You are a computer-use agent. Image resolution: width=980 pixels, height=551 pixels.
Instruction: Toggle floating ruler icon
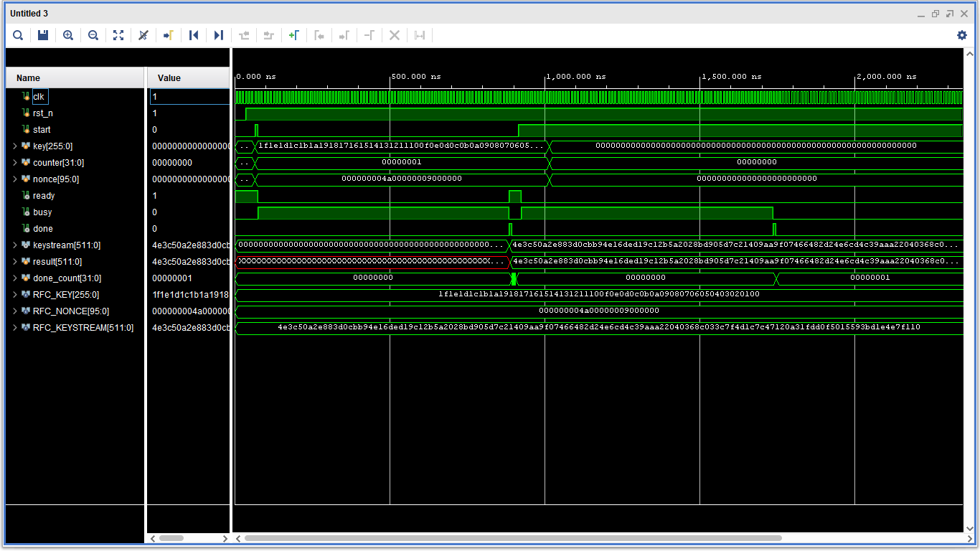(420, 35)
